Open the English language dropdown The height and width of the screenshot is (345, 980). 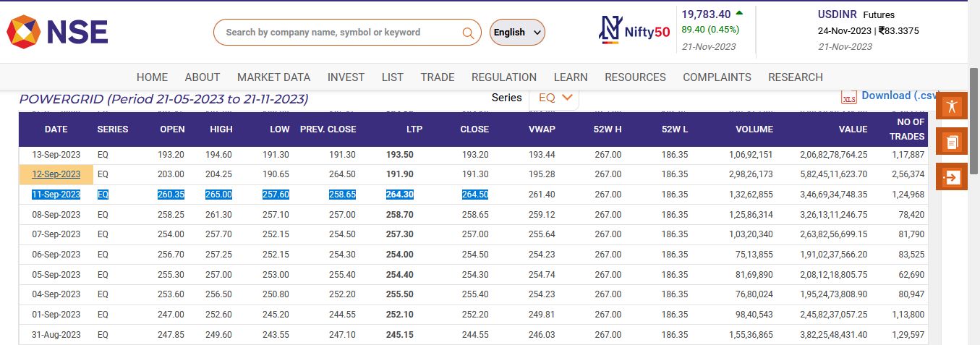[x=517, y=33]
